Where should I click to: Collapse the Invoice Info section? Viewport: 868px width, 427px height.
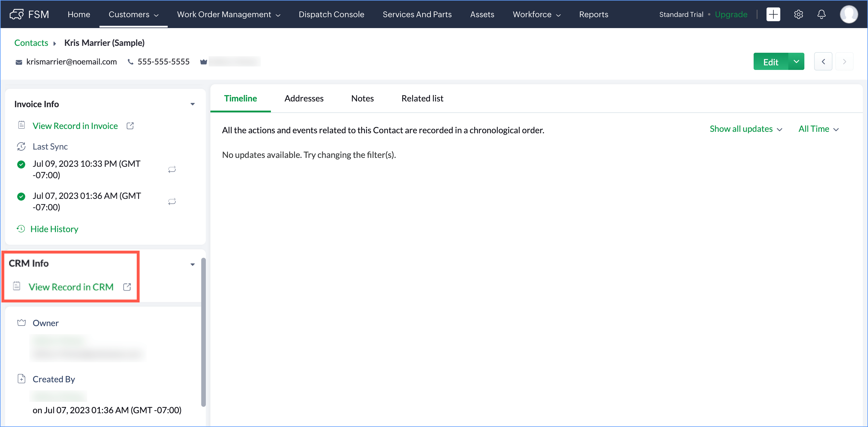[x=192, y=104]
